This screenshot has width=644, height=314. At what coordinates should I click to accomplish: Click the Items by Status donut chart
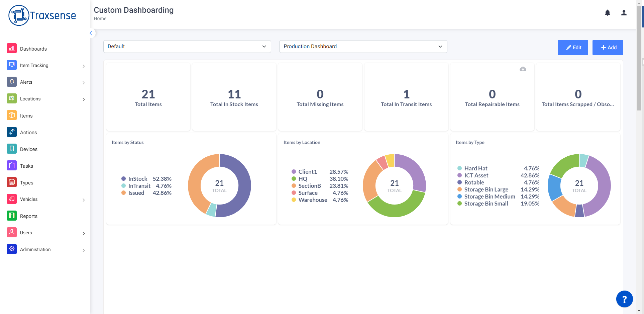(219, 185)
